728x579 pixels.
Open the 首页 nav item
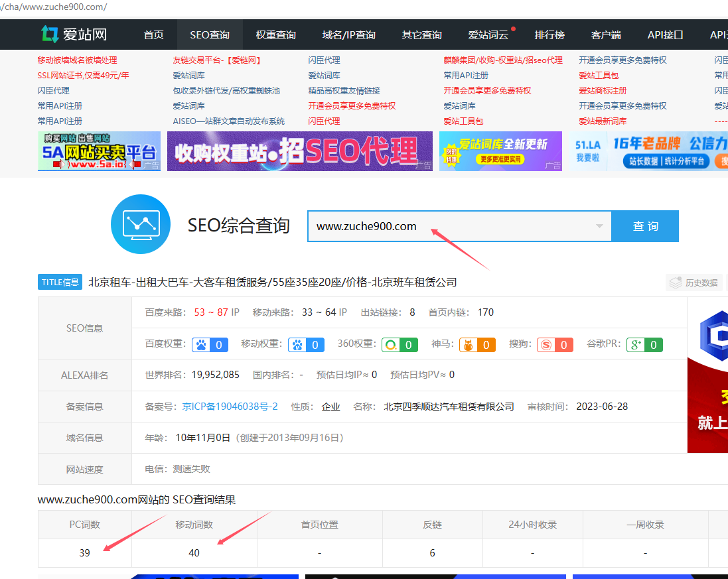(154, 34)
